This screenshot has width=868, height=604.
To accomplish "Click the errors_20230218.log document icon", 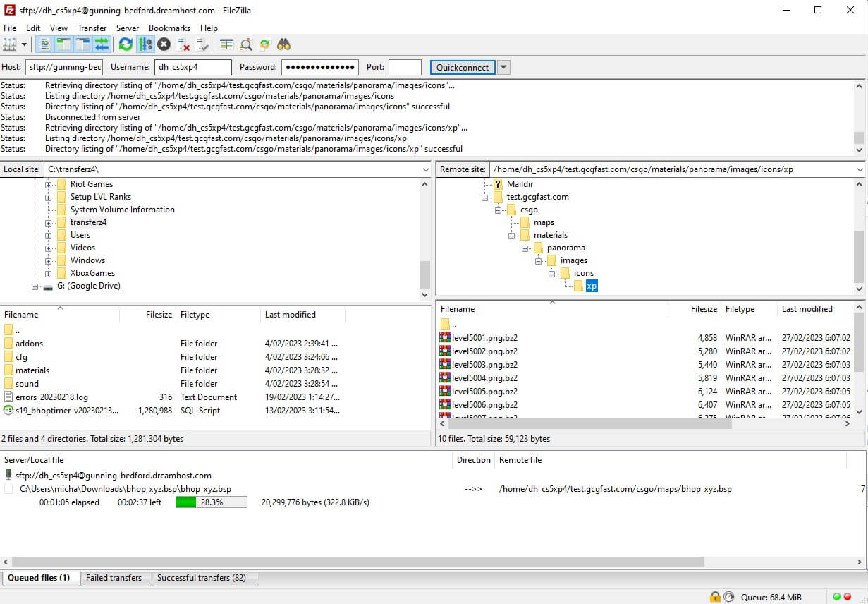I will (8, 397).
